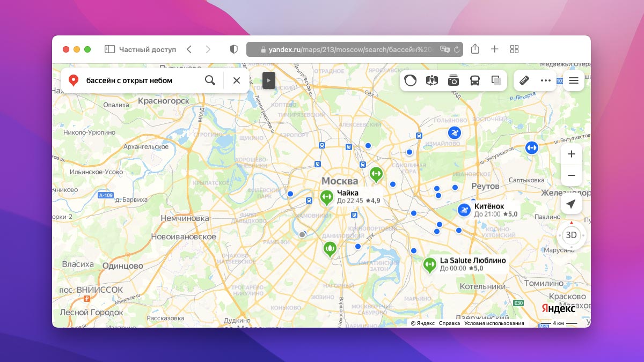Show Safari tab overview grid

(x=514, y=49)
